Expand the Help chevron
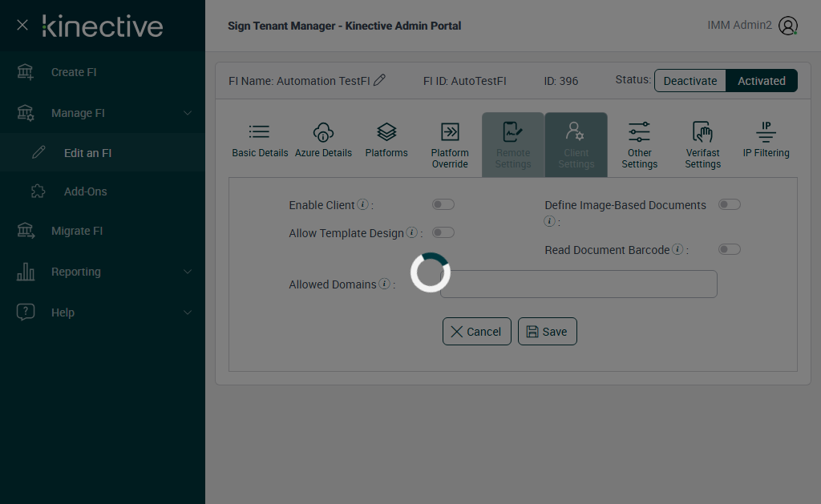 188,312
